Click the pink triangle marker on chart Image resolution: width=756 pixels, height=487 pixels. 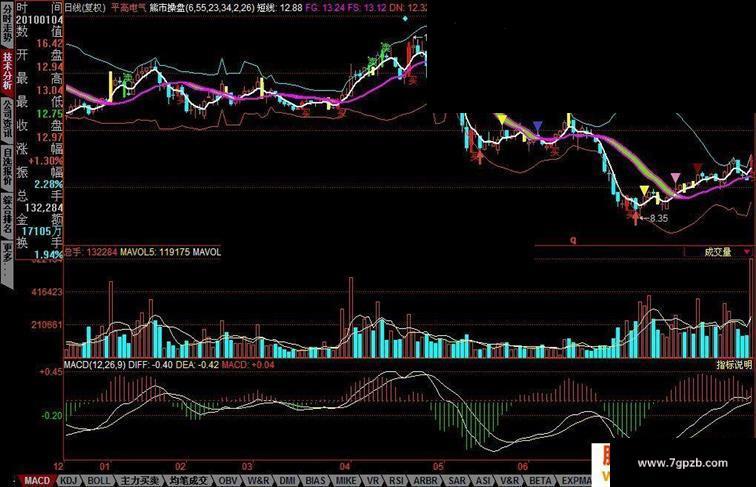point(676,177)
